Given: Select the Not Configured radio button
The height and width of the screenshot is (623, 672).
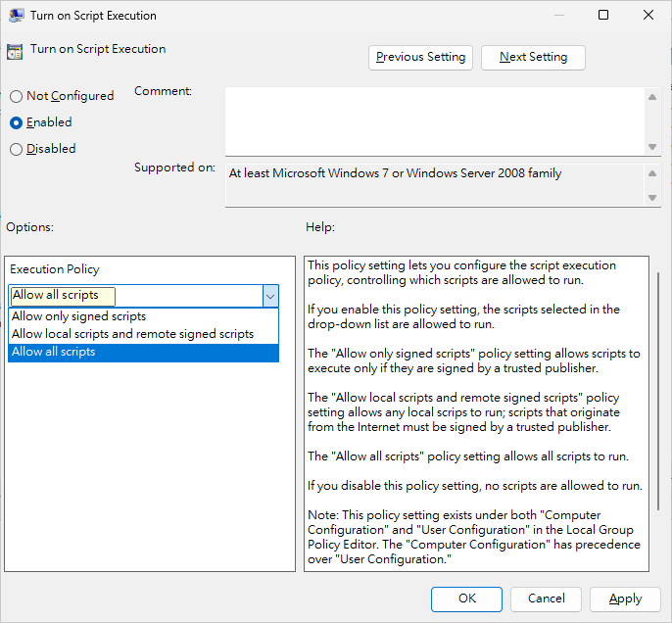Looking at the screenshot, I should [17, 96].
